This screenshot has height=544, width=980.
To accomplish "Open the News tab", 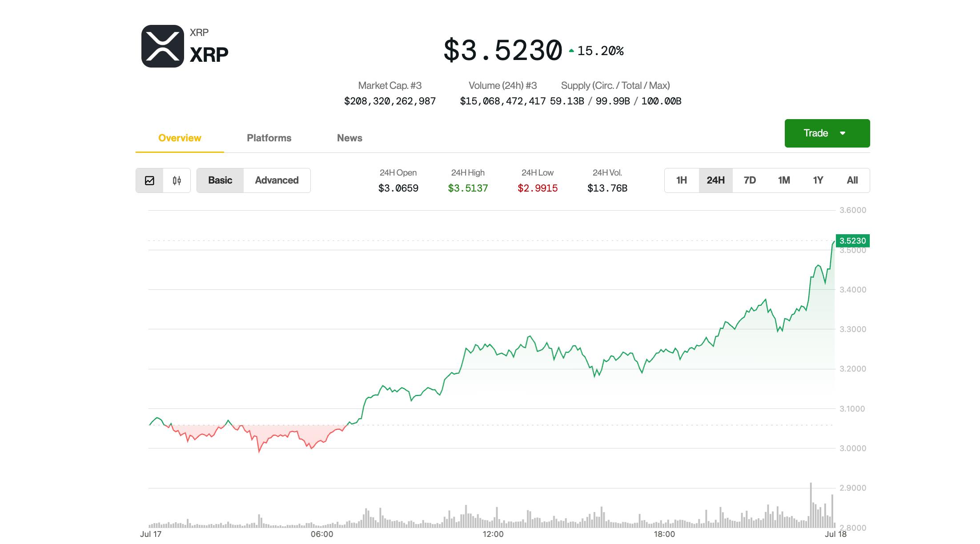I will click(x=349, y=138).
